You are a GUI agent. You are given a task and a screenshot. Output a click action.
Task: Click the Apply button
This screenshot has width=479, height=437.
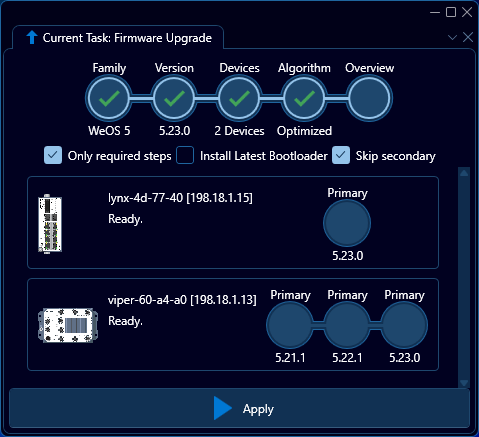239,409
